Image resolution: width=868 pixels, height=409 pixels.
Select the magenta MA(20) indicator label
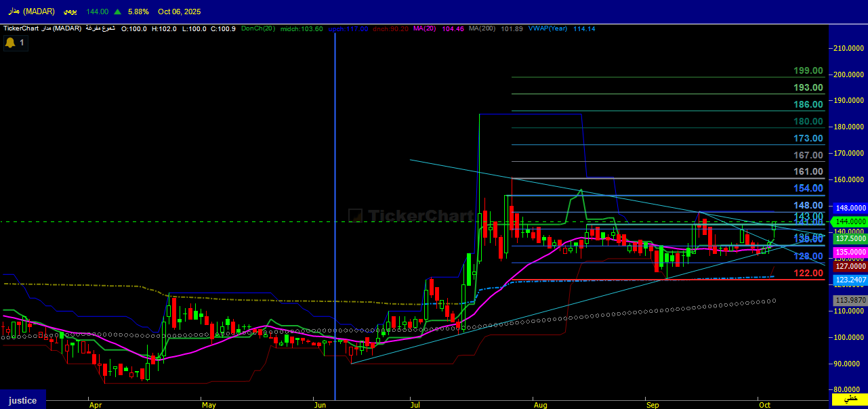[x=424, y=28]
